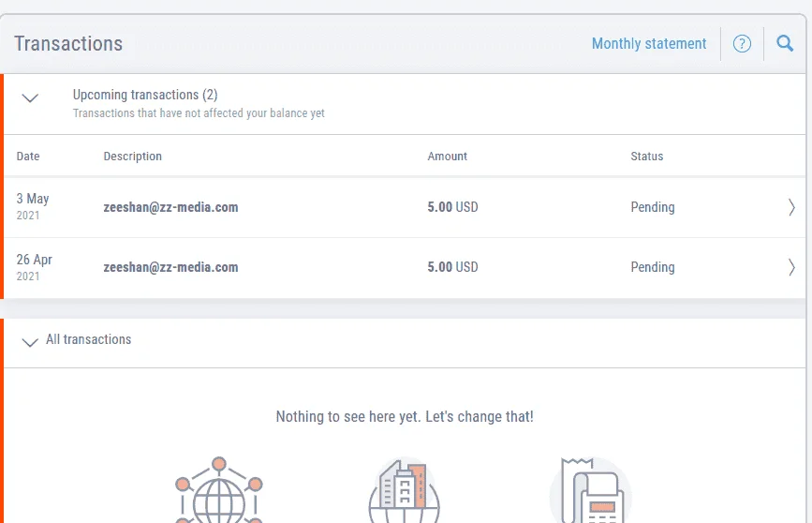Click the All transactions heading label

pos(89,339)
